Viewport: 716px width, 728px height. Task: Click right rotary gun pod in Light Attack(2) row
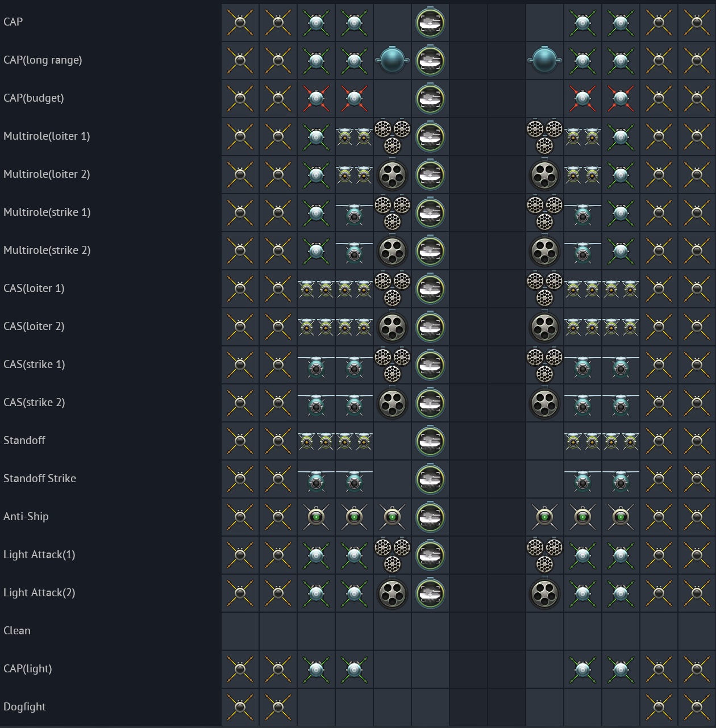pyautogui.click(x=544, y=593)
